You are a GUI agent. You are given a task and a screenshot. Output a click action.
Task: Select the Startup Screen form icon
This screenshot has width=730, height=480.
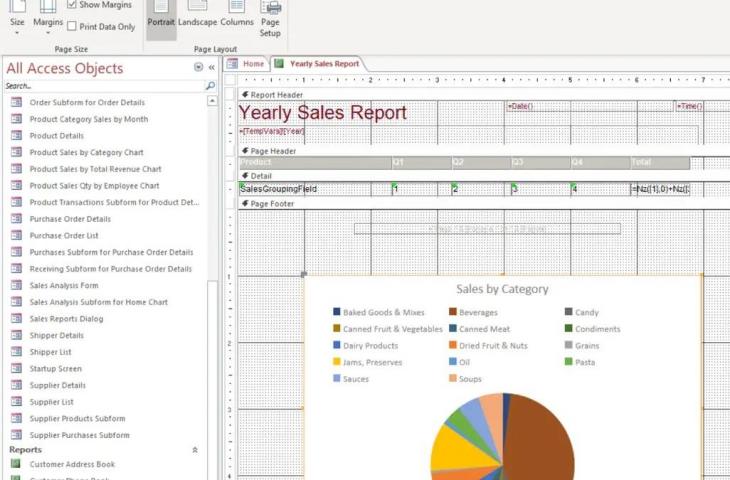coord(16,368)
